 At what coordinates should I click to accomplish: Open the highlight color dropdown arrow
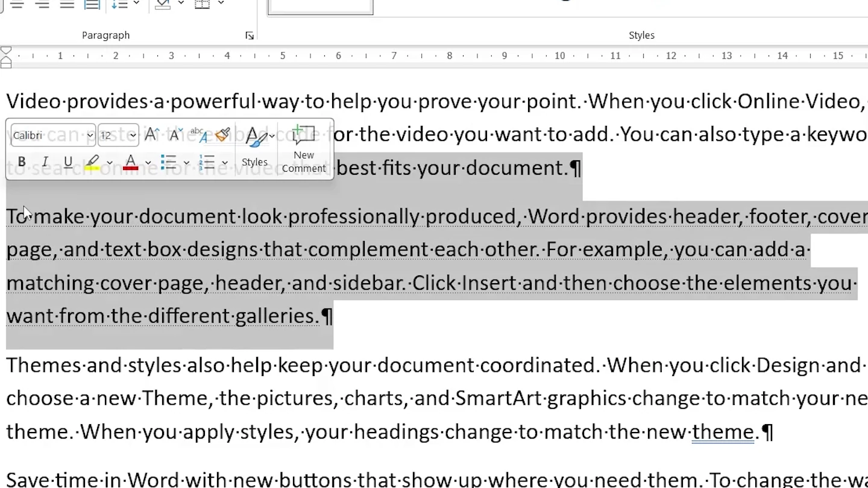pyautogui.click(x=110, y=163)
